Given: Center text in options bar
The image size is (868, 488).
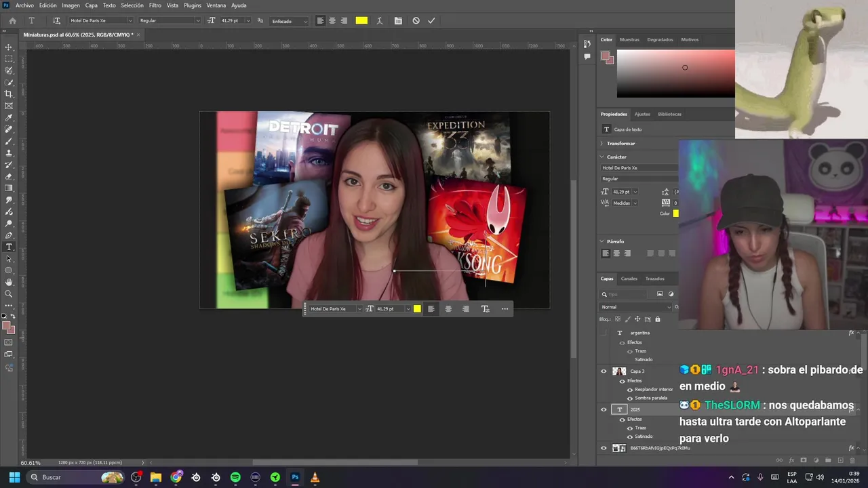Looking at the screenshot, I should (x=332, y=20).
